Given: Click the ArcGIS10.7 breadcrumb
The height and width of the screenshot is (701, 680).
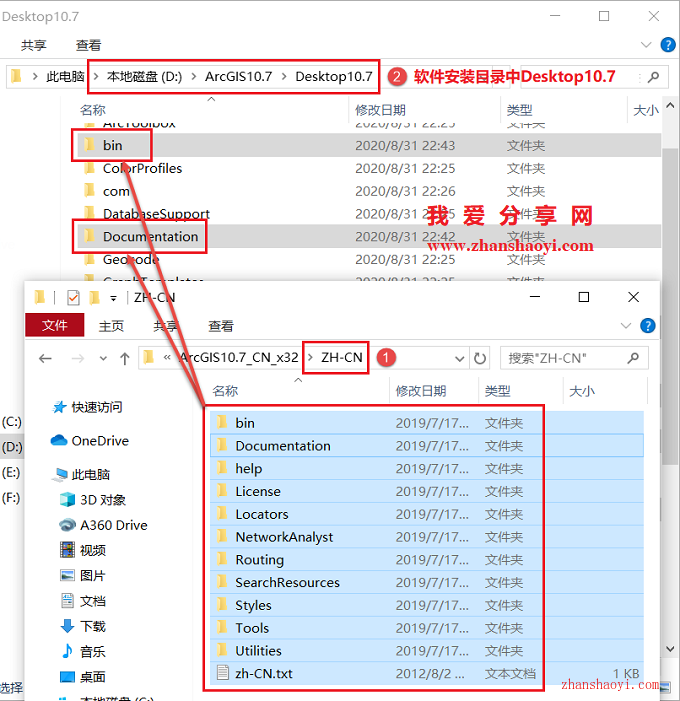Looking at the screenshot, I should click(x=239, y=76).
